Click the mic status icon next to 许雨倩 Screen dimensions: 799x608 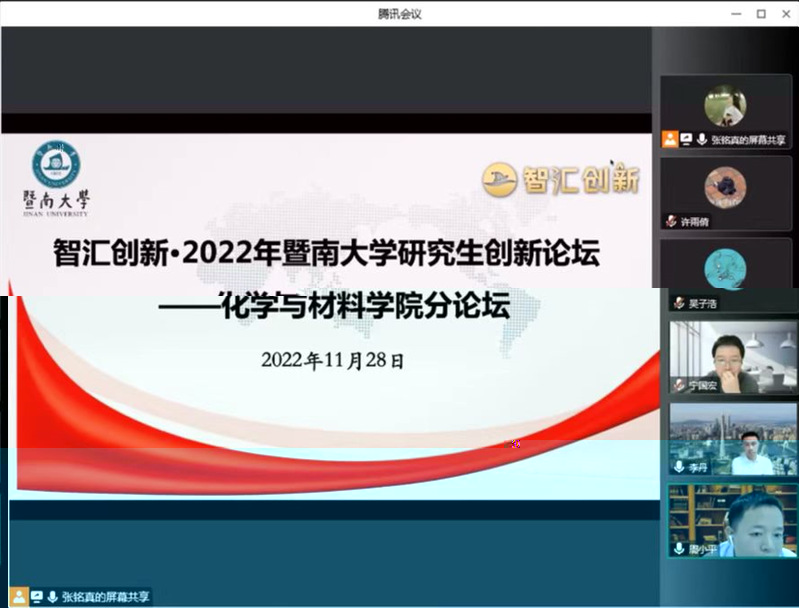672,221
